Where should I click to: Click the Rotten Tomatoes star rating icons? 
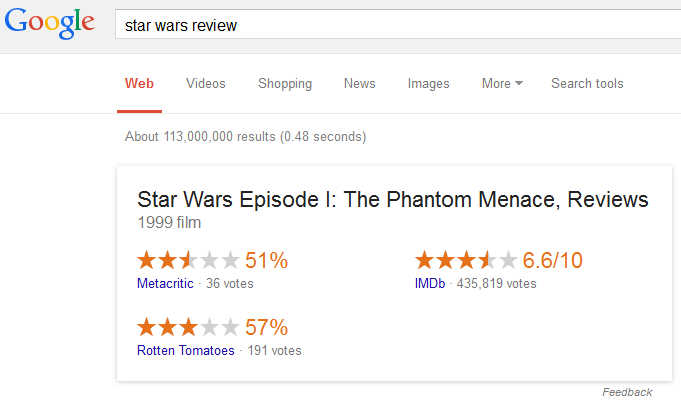[x=188, y=327]
